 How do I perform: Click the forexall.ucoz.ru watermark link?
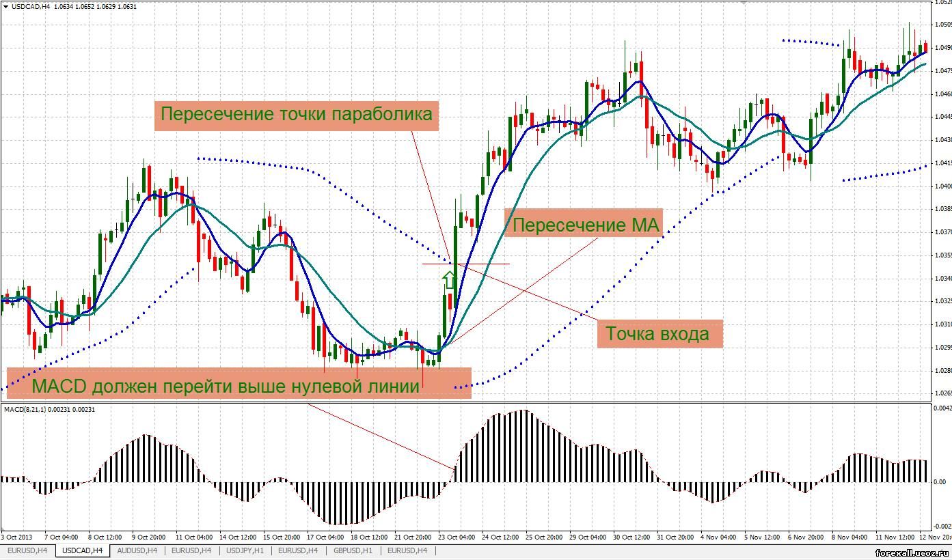click(x=911, y=551)
